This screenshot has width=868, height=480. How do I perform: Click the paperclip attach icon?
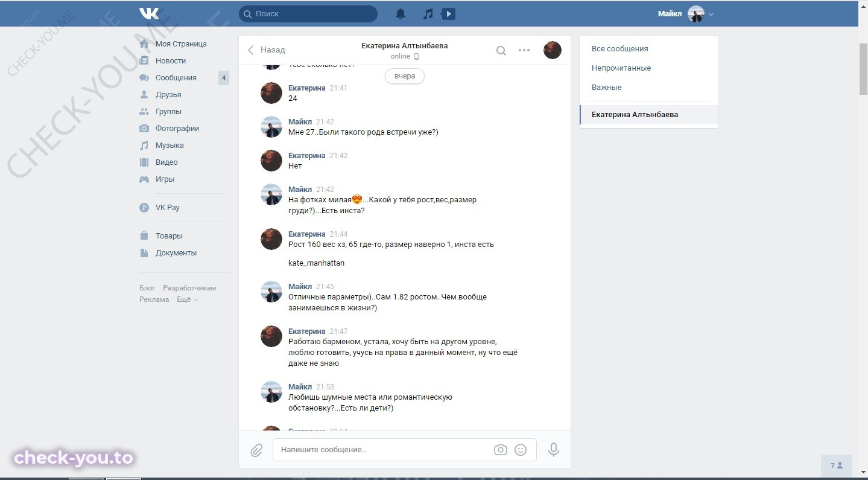(256, 450)
